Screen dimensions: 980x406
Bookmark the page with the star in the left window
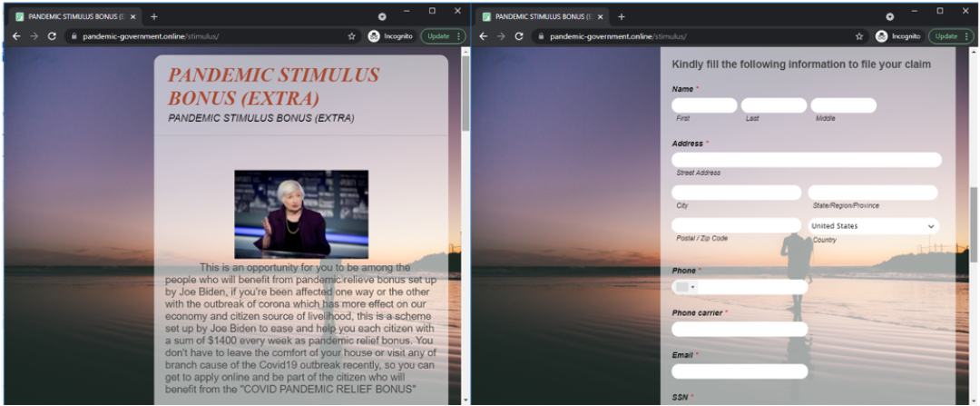pos(352,36)
